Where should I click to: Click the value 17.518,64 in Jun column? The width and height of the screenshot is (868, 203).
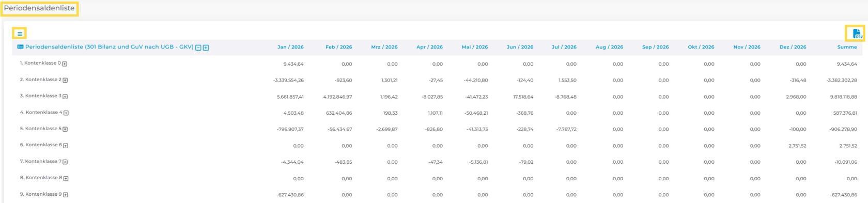tap(523, 97)
